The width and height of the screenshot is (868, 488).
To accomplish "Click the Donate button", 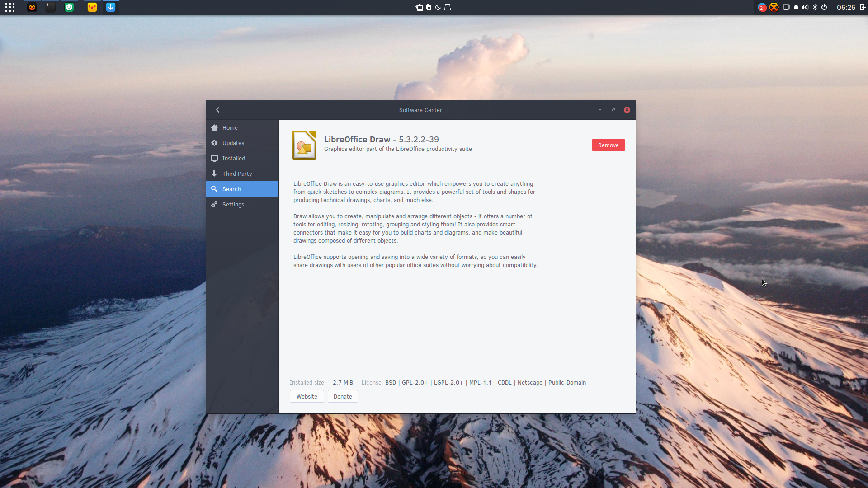I will pos(343,396).
